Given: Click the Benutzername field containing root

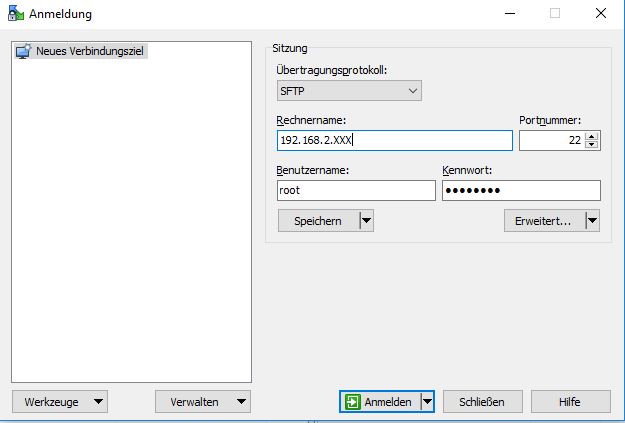Looking at the screenshot, I should (x=356, y=191).
